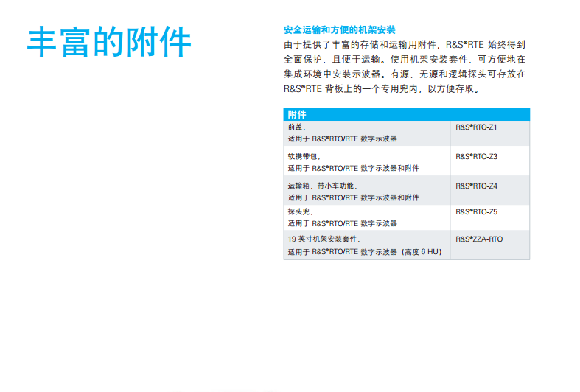Click the 适用于 line under 软携带包

353,168
